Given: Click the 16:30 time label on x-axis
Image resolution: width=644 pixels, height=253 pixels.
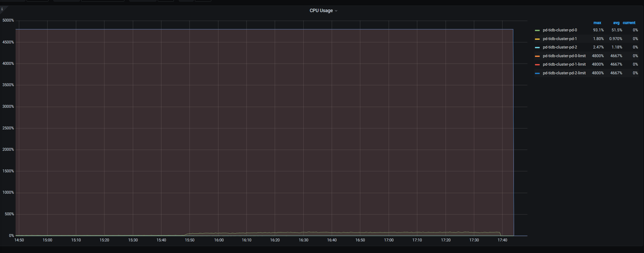Looking at the screenshot, I should [303, 240].
